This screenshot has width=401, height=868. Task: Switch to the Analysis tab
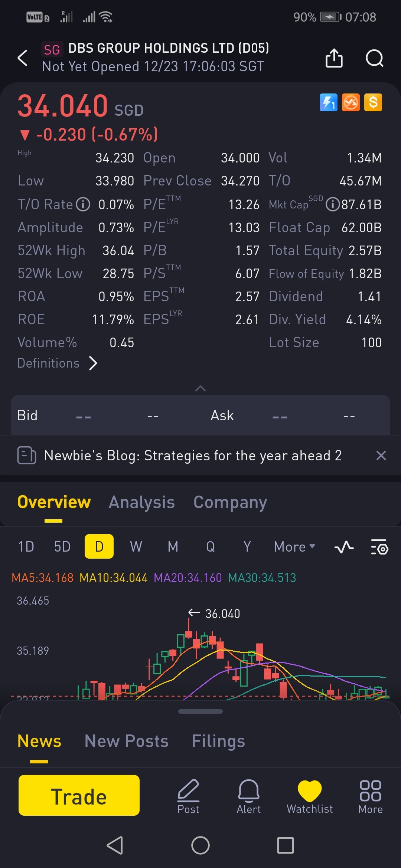pos(141,502)
